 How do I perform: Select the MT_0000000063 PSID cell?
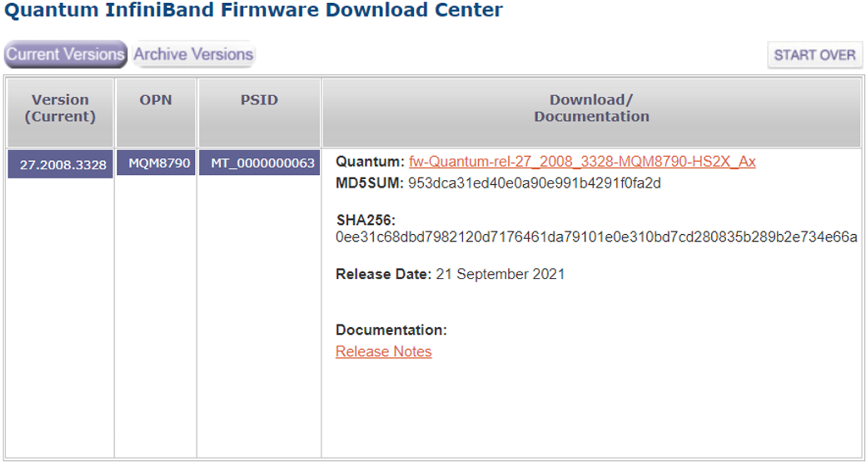pos(259,164)
